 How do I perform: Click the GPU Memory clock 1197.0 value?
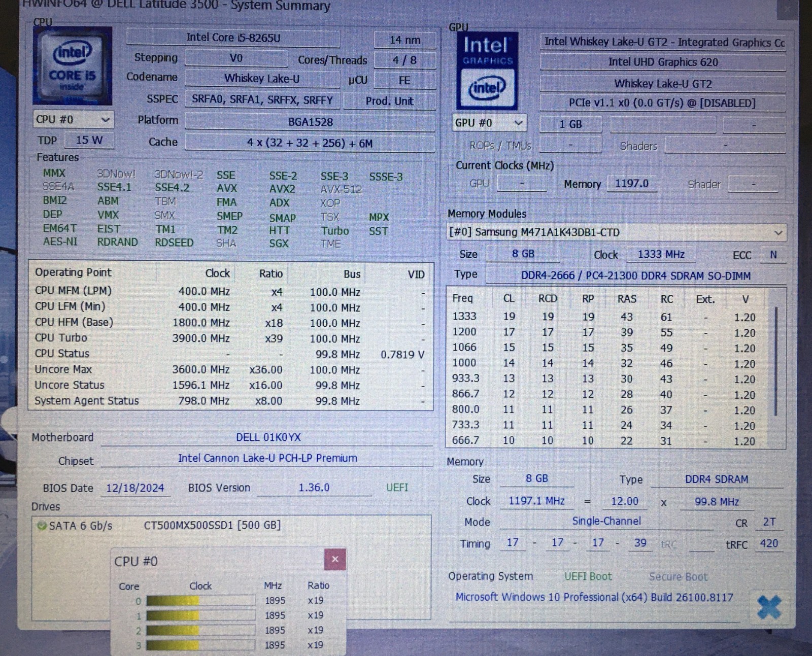click(632, 184)
